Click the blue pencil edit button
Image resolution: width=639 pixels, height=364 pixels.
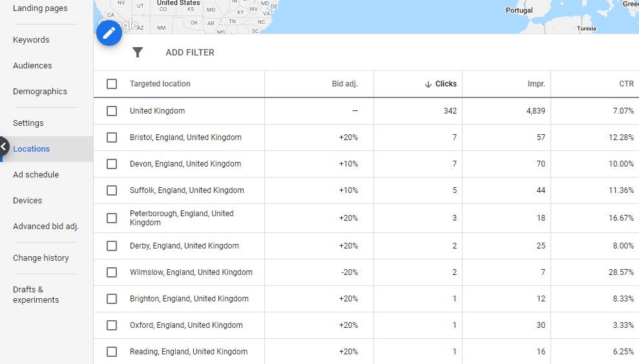tap(109, 33)
